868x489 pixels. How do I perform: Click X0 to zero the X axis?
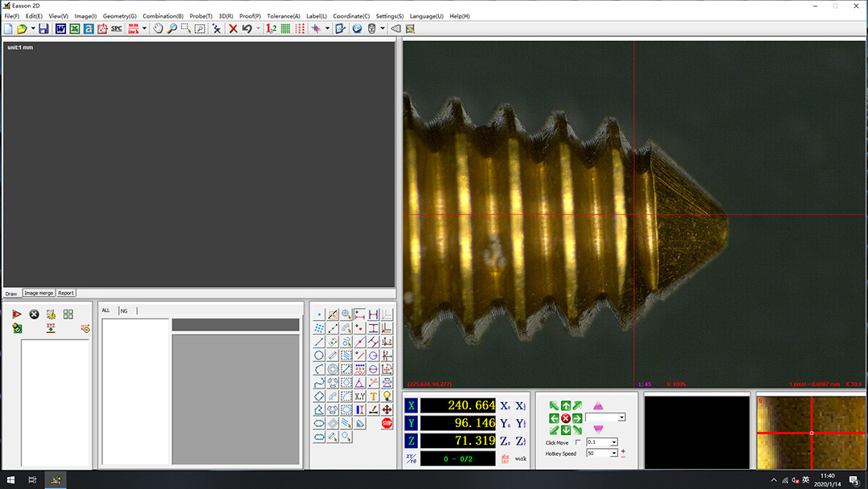(505, 406)
